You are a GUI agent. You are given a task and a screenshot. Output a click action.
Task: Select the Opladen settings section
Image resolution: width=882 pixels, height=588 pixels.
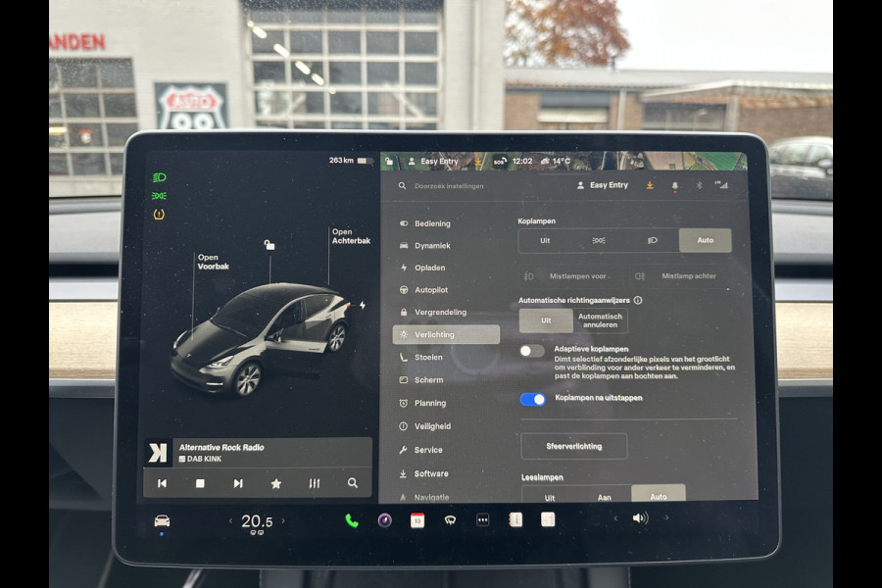[x=435, y=267]
